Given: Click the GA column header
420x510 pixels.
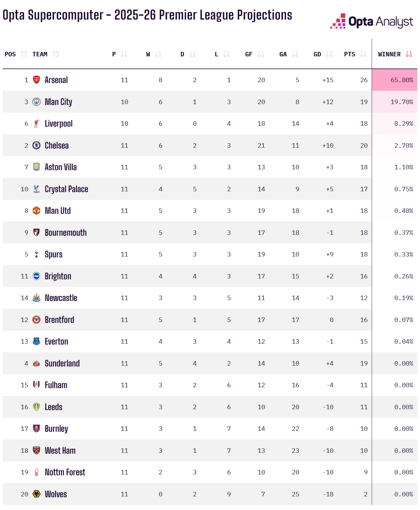Looking at the screenshot, I should tap(283, 54).
